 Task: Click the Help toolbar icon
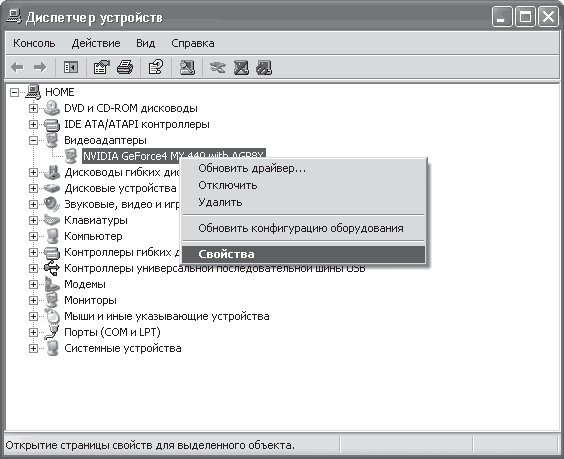coord(156,67)
